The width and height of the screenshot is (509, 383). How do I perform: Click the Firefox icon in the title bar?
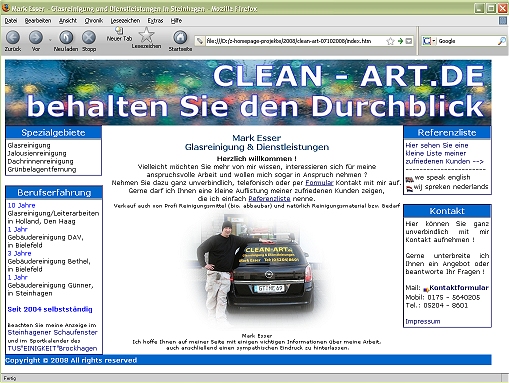(x=6, y=8)
